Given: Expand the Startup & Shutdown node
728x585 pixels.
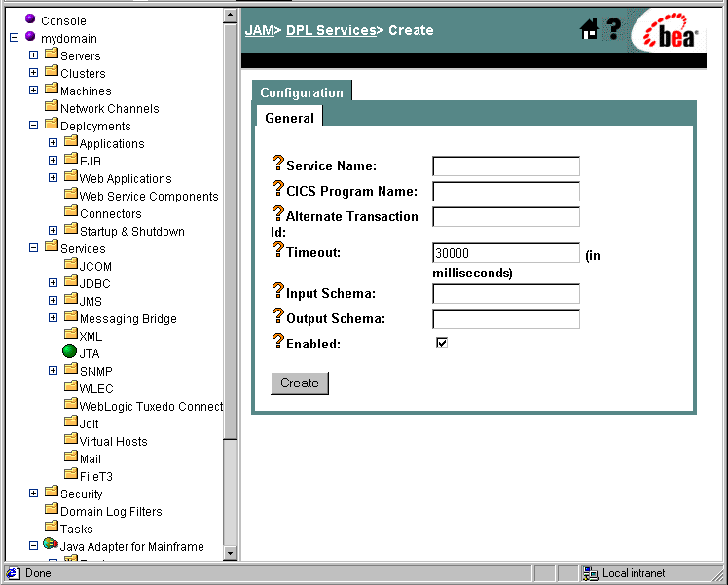Looking at the screenshot, I should tap(53, 231).
